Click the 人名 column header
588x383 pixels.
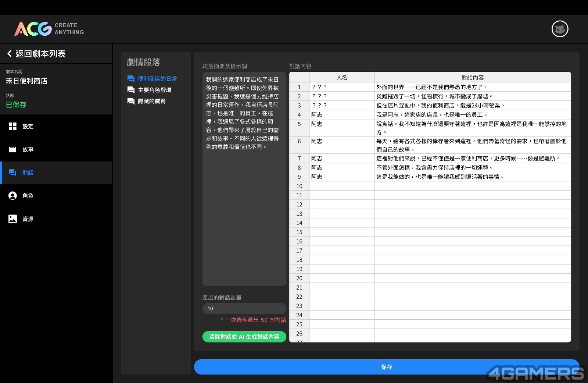(x=342, y=77)
